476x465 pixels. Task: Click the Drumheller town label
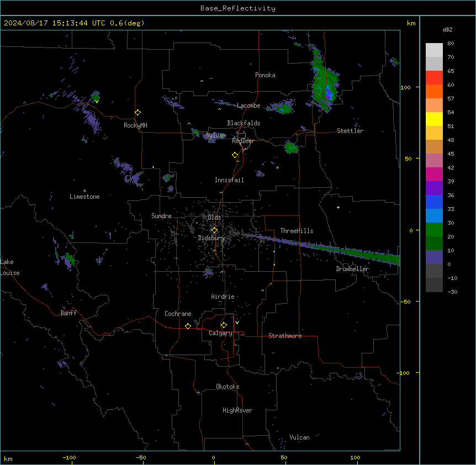(x=352, y=269)
